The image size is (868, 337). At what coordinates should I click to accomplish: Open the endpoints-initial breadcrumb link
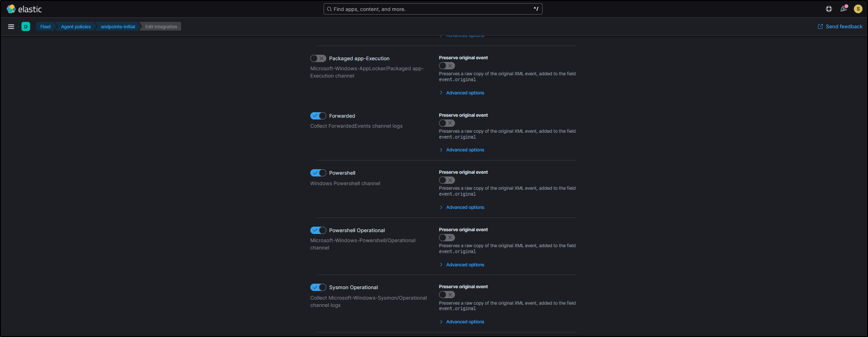point(118,26)
